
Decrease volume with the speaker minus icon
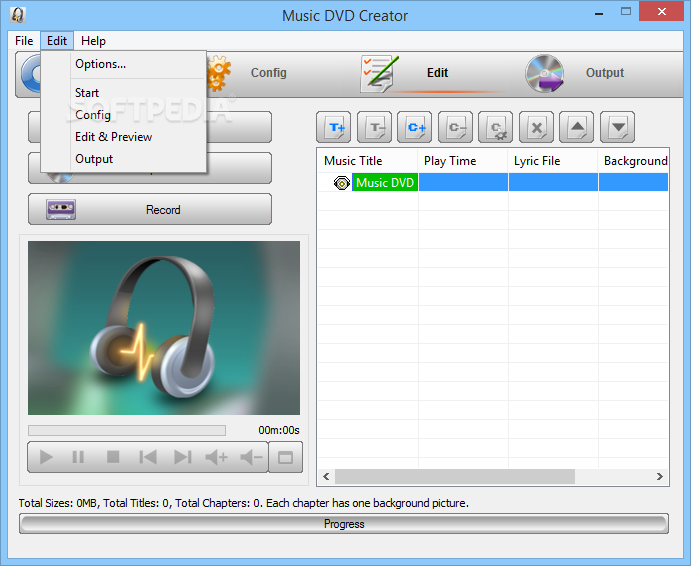coord(252,457)
